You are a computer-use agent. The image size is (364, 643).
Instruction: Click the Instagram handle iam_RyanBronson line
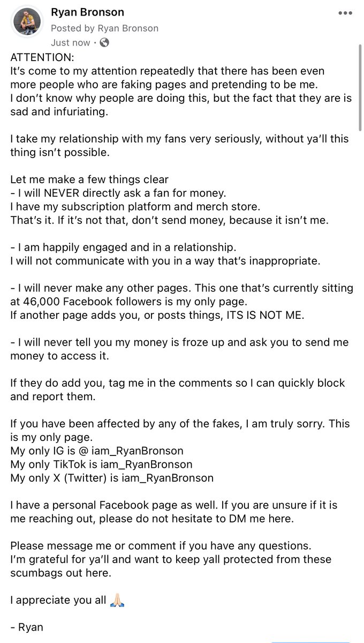coord(97,451)
